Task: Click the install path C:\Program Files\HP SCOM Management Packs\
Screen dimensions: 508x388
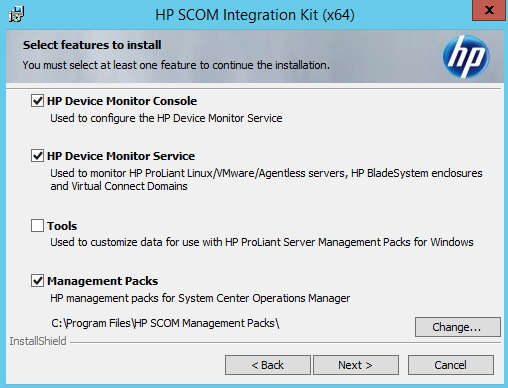Action: click(165, 323)
